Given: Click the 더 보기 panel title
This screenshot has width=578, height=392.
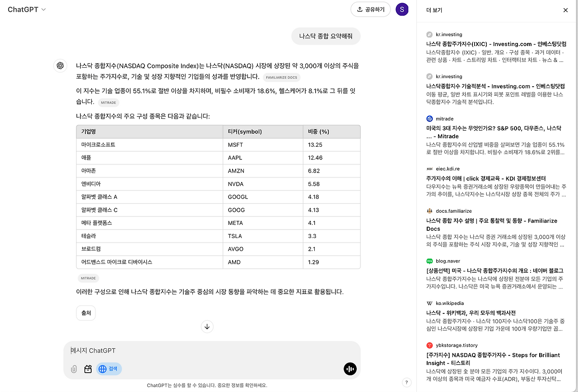Looking at the screenshot, I should click(x=434, y=10).
